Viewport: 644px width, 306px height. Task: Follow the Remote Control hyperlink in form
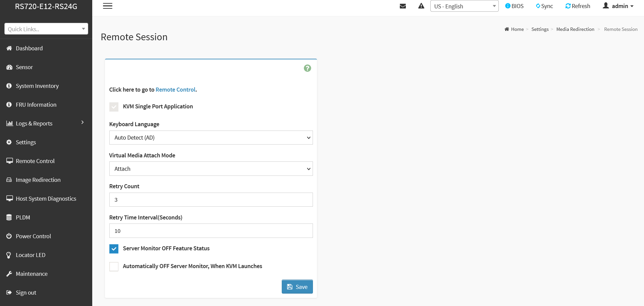175,90
